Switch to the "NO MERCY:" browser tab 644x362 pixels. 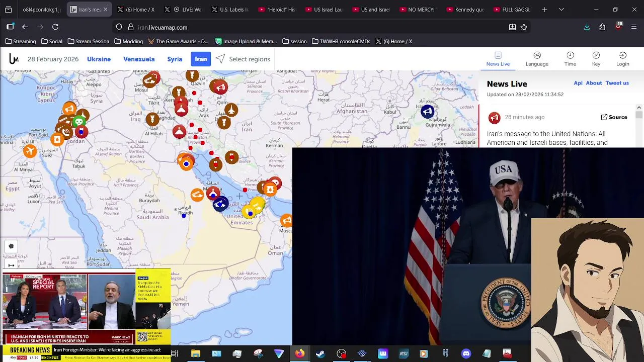(418, 10)
